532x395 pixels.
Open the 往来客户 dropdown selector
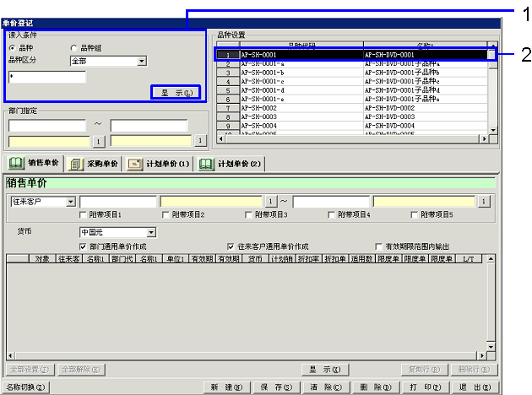coord(70,202)
